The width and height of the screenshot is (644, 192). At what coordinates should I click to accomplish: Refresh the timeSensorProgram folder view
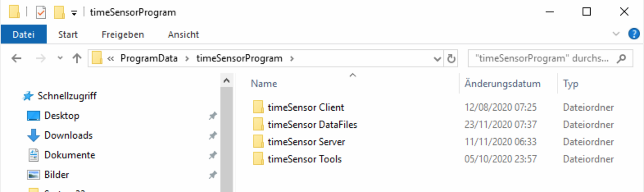[x=451, y=59]
